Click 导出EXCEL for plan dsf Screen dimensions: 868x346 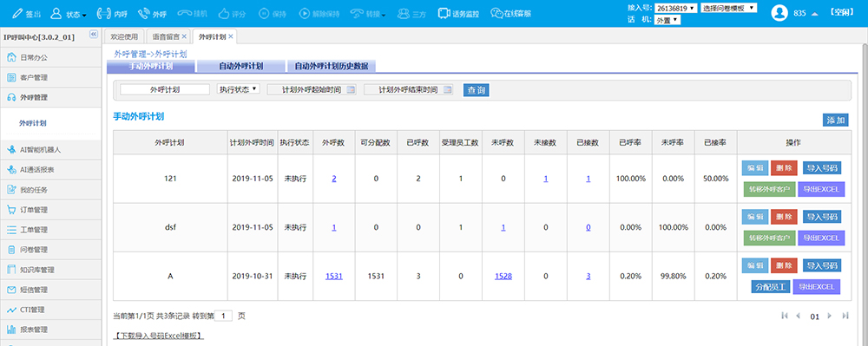click(x=822, y=238)
